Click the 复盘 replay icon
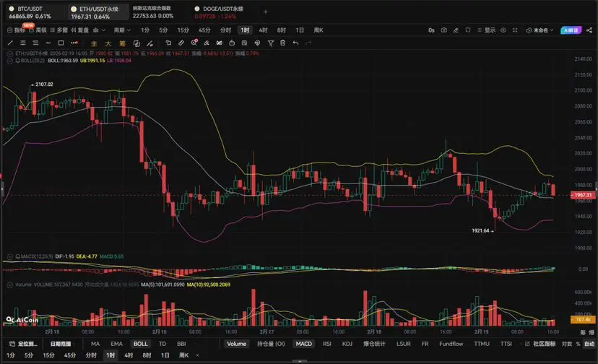 (79, 30)
